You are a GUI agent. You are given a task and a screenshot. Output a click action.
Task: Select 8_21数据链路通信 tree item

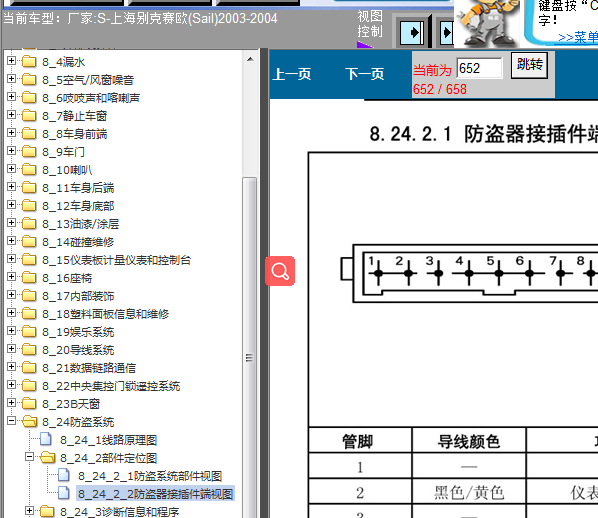tap(89, 368)
